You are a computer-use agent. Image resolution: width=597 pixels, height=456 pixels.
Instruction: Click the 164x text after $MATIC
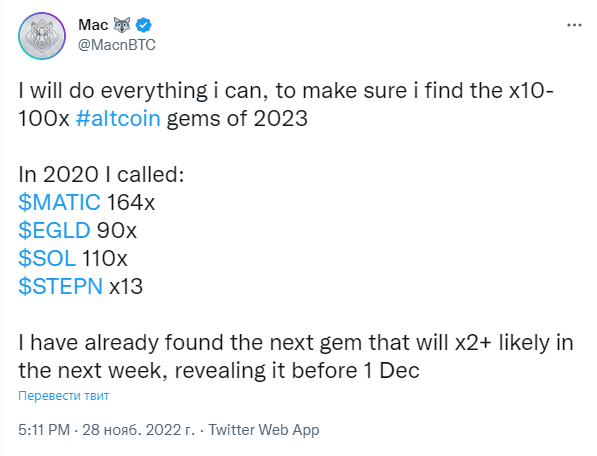pos(131,202)
